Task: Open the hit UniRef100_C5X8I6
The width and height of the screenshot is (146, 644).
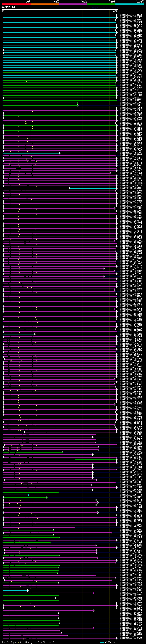Action: tap(131, 27)
